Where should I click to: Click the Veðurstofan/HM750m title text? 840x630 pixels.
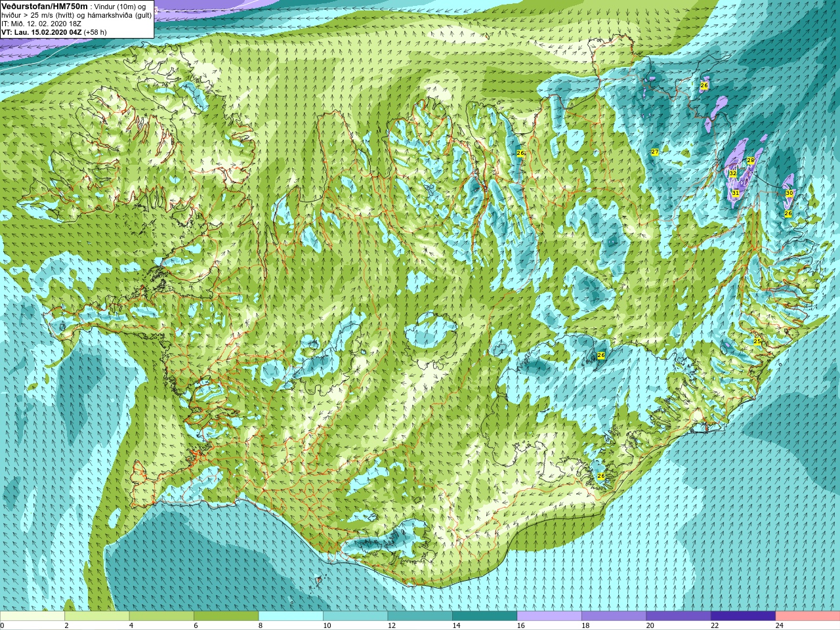[x=45, y=6]
